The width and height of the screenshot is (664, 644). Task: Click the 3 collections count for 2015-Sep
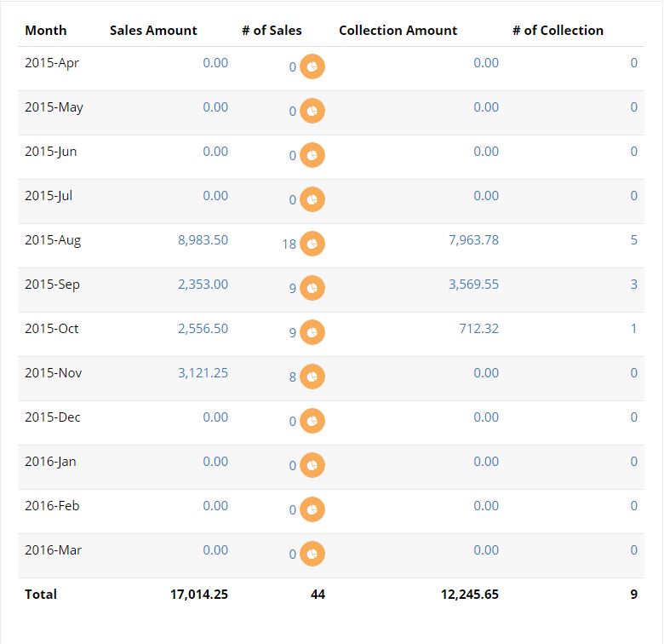coord(634,285)
